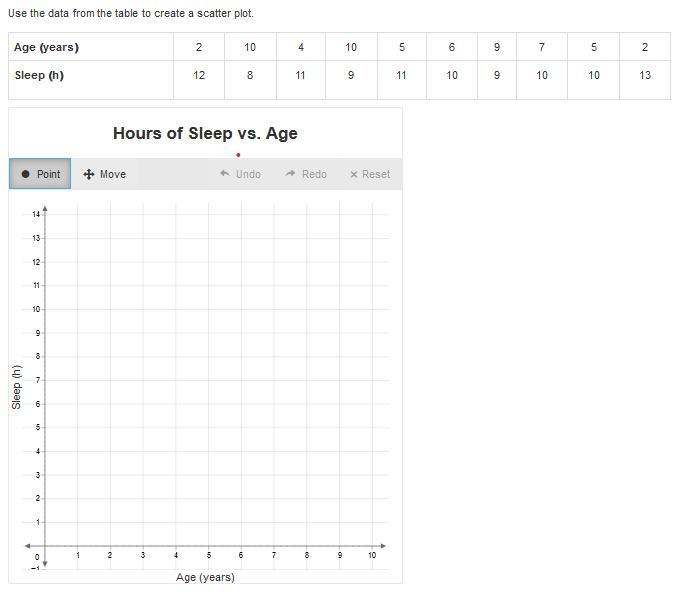This screenshot has height=595, width=691.
Task: Click the Hours of Sleep vs. Age title
Action: (205, 133)
